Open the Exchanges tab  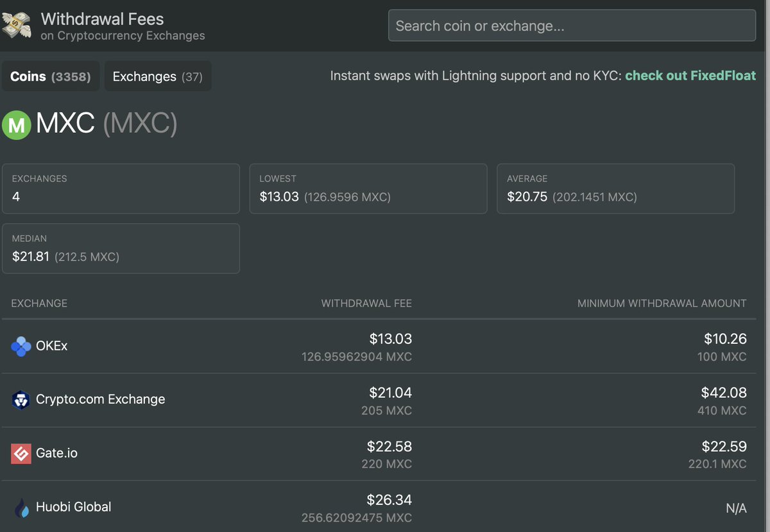point(157,76)
